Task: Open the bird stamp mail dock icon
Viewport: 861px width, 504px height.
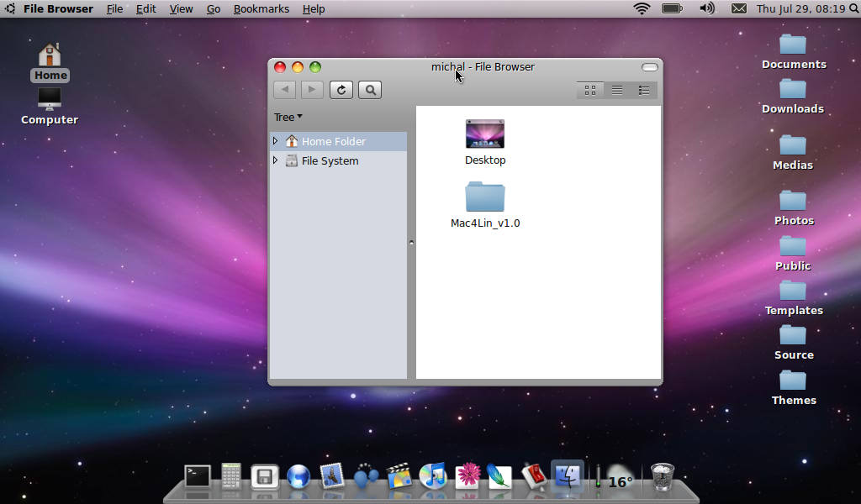Action: (x=332, y=475)
